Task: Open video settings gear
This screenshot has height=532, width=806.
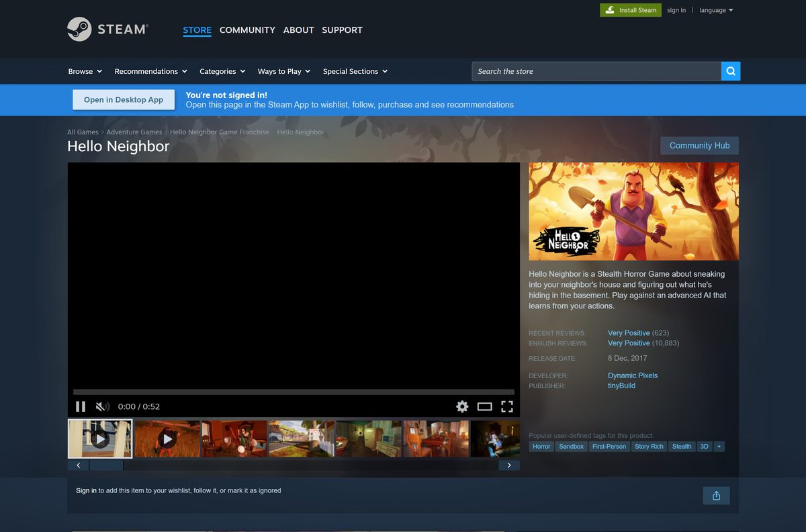Action: click(x=462, y=406)
